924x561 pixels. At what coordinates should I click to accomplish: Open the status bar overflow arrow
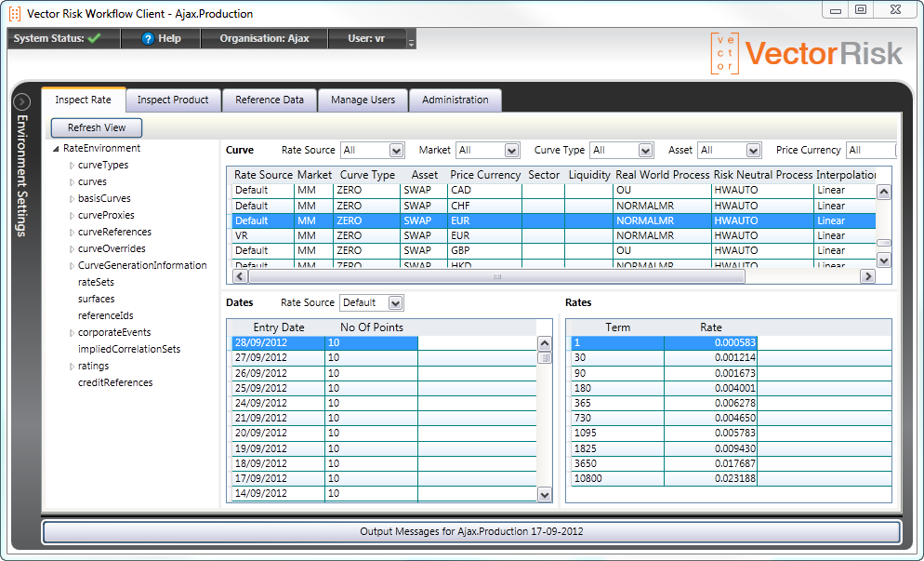coord(411,43)
